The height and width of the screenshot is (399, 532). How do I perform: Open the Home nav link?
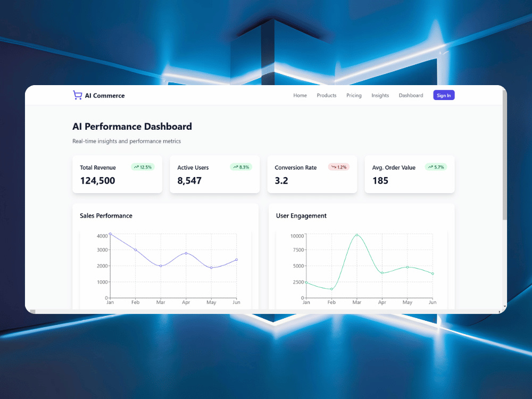coord(300,95)
